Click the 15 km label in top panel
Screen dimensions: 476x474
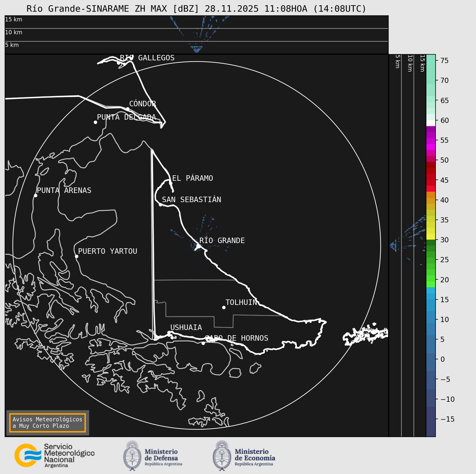pos(14,19)
